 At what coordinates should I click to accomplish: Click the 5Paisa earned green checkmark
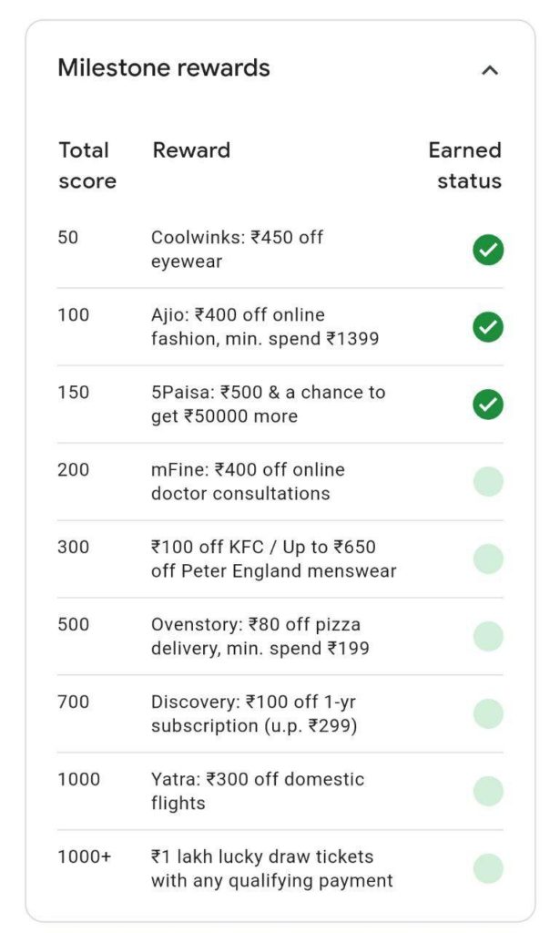point(488,405)
